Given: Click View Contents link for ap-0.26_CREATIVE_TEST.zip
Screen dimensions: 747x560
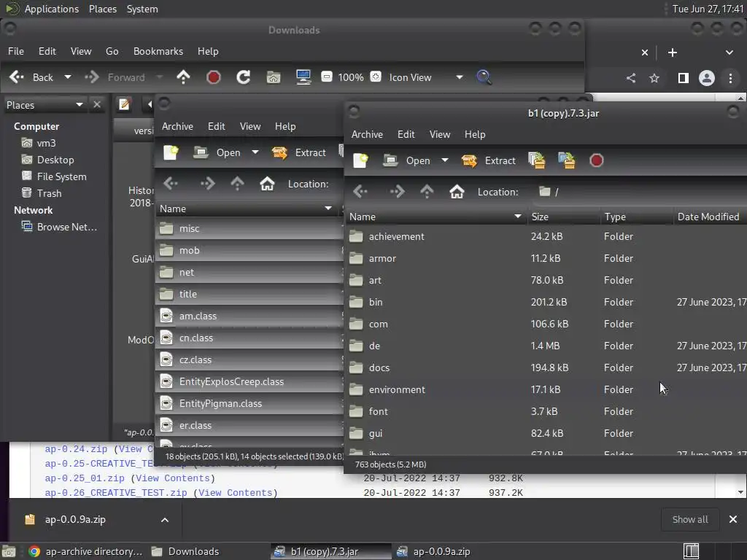Looking at the screenshot, I should click(x=236, y=493).
